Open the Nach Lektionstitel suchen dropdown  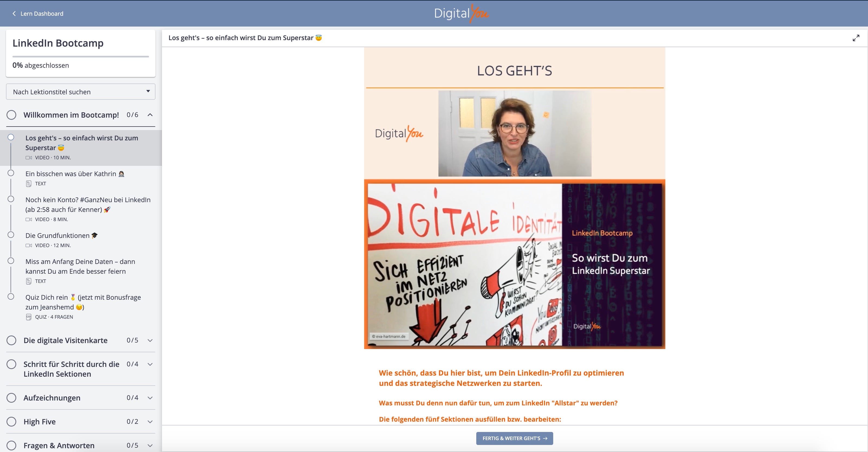tap(80, 92)
